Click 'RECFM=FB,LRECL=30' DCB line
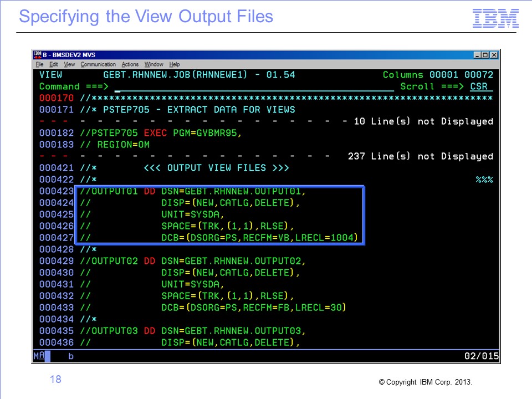 tap(254, 308)
